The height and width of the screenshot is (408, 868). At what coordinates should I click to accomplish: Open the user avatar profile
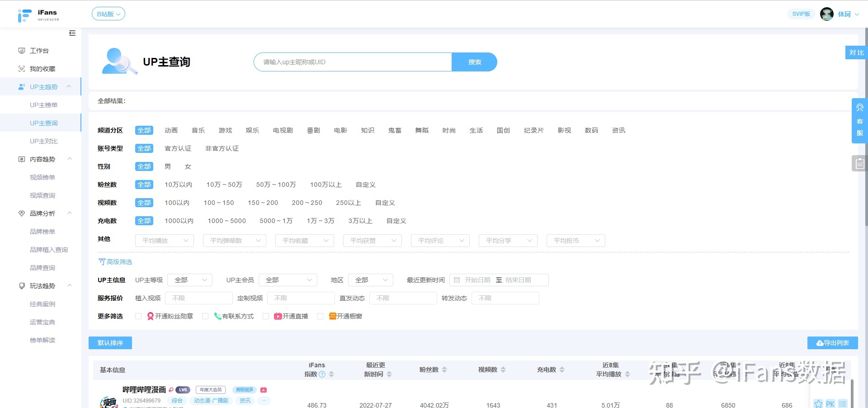pyautogui.click(x=827, y=14)
